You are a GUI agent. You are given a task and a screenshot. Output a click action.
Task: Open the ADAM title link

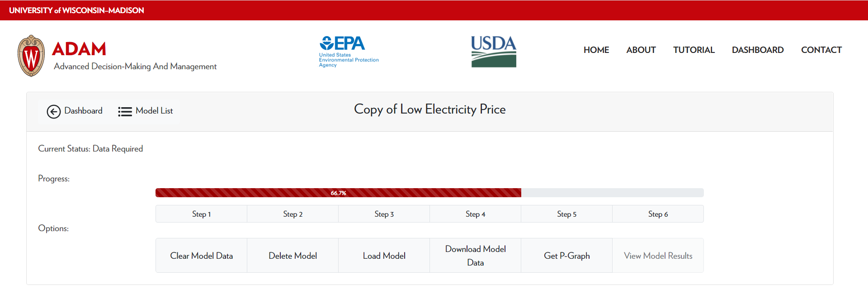(x=79, y=49)
